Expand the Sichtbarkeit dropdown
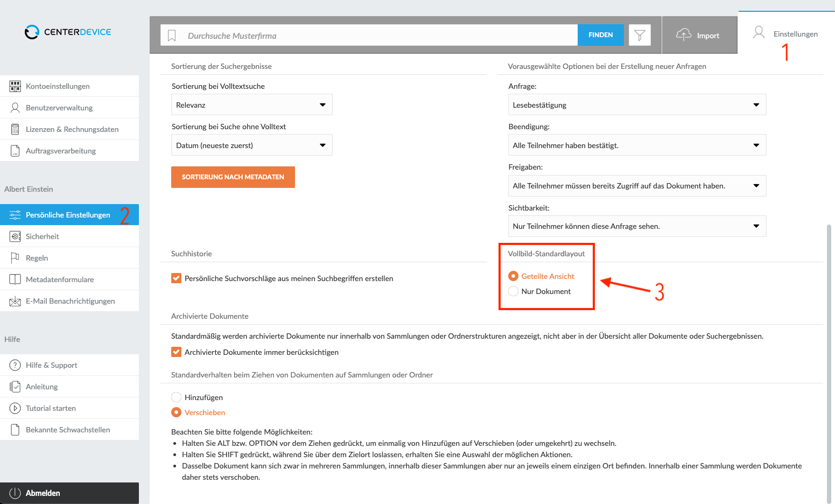Screen dimensions: 835x504 (x=637, y=226)
